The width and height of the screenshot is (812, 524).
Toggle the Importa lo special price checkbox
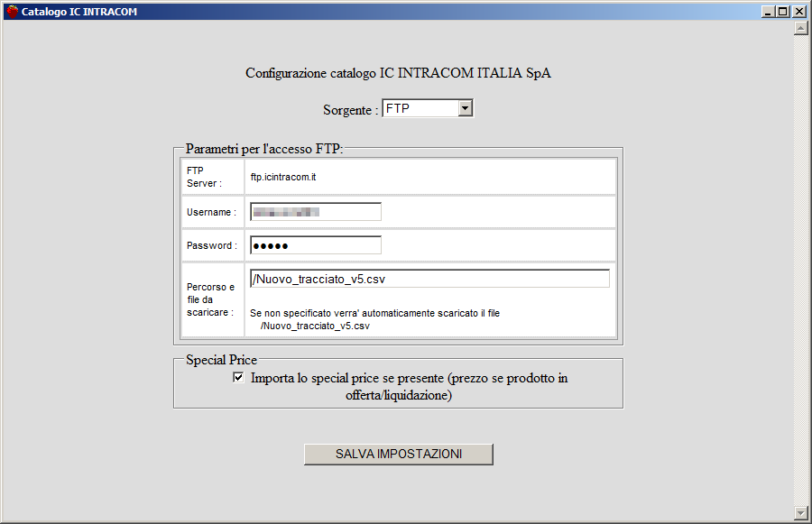tap(238, 378)
